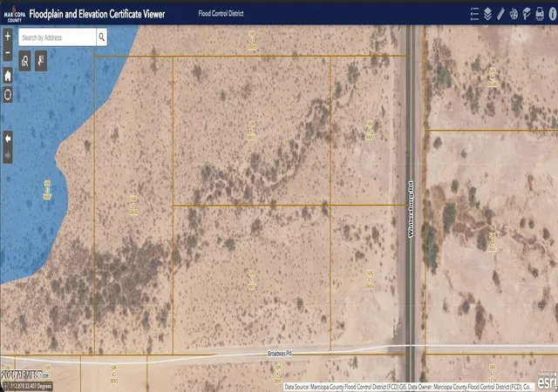Zoom in on the map
Image resolution: width=558 pixels, height=392 pixels.
point(8,37)
